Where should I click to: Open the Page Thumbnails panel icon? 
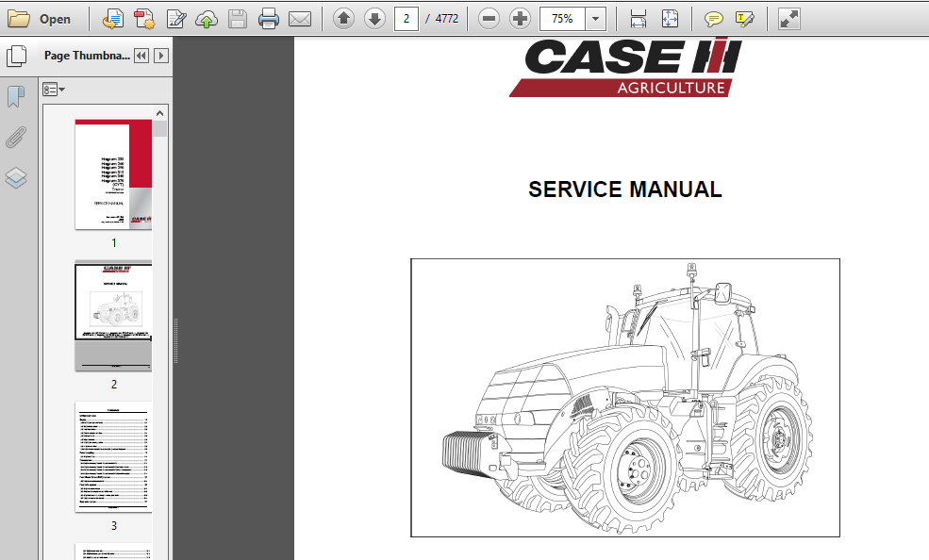coord(17,56)
